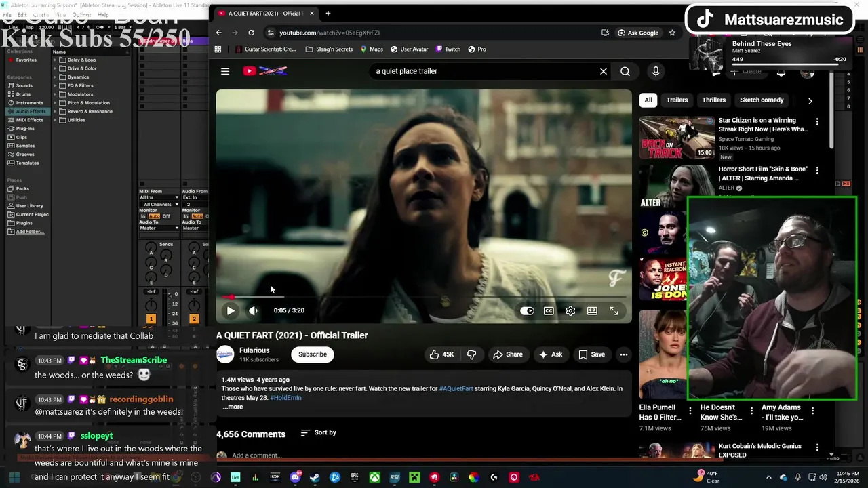Expand the Reverb & Resonance folder
Screen dimensions: 868x488
click(56, 111)
